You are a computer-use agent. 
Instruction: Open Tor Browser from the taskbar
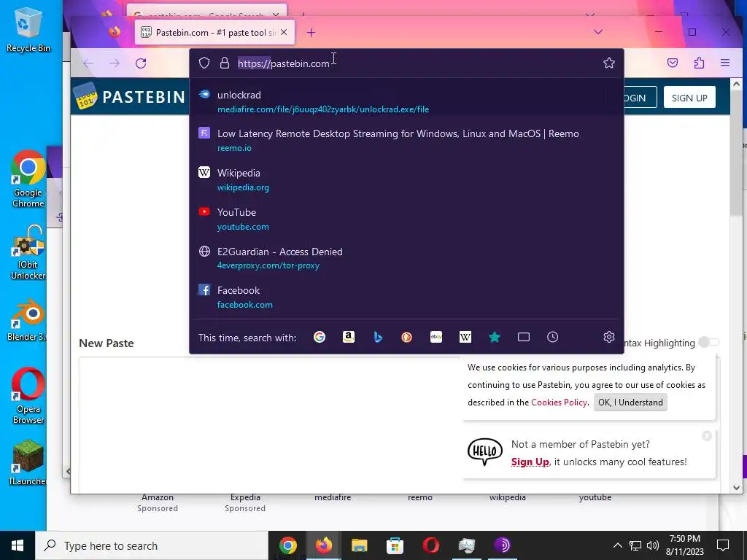[502, 545]
